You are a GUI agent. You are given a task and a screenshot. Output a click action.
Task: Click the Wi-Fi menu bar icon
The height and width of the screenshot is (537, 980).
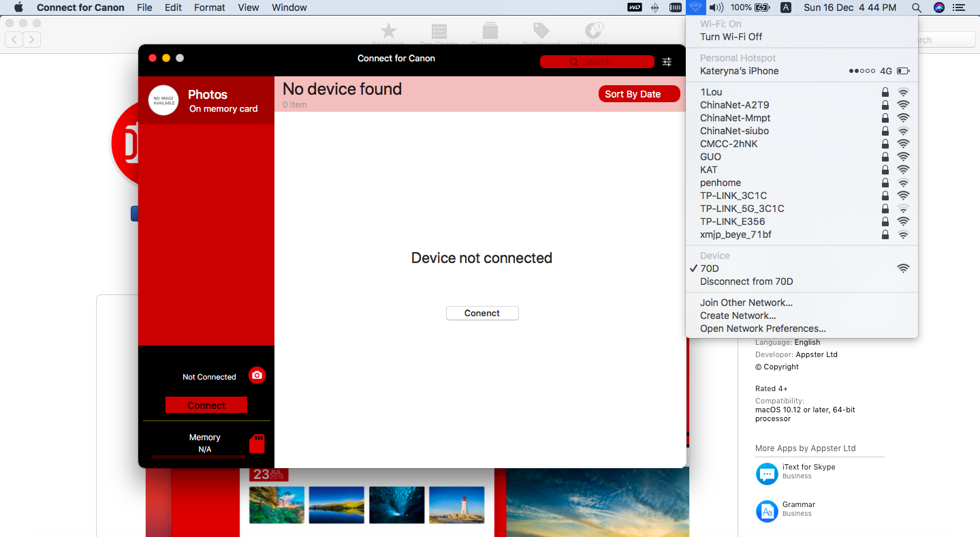pos(695,7)
